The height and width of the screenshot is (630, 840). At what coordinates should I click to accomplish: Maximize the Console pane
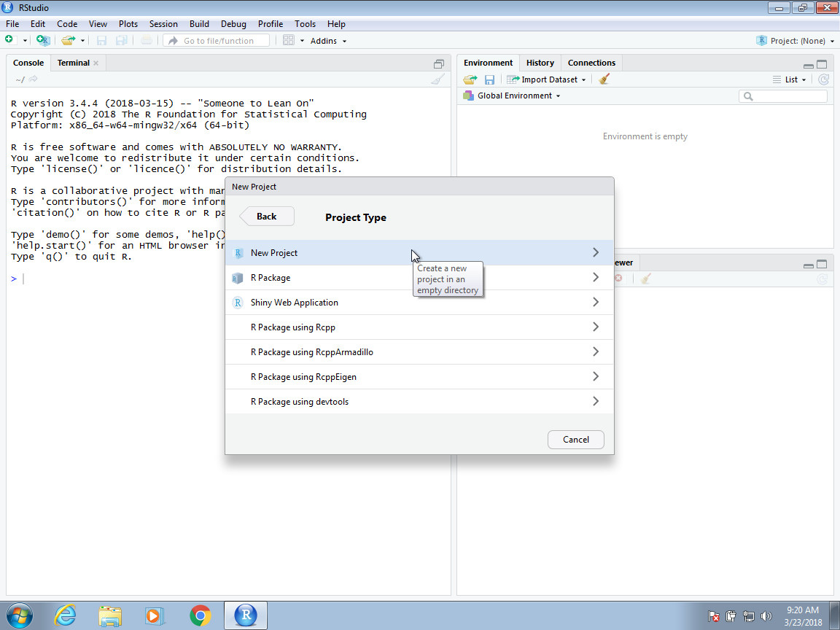point(439,64)
